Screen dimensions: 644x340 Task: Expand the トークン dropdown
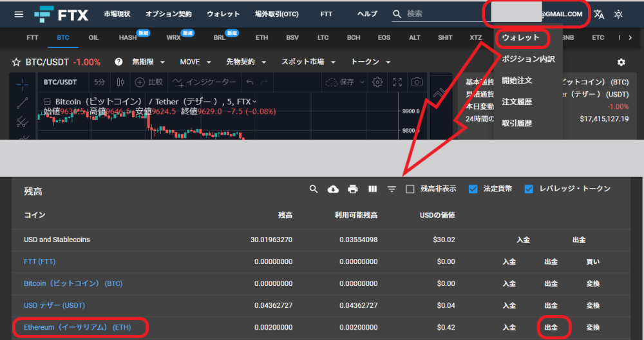[370, 62]
